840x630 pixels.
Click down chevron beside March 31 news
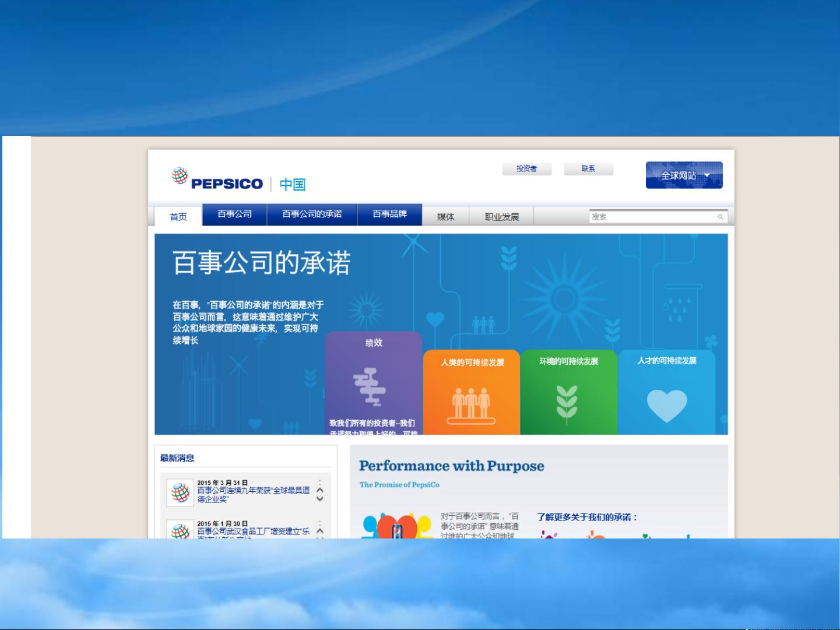point(319,499)
